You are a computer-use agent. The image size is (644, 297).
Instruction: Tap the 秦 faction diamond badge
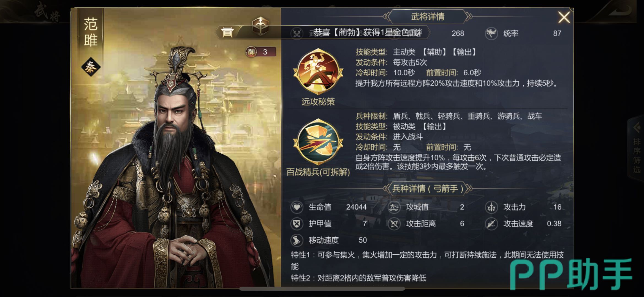(91, 67)
